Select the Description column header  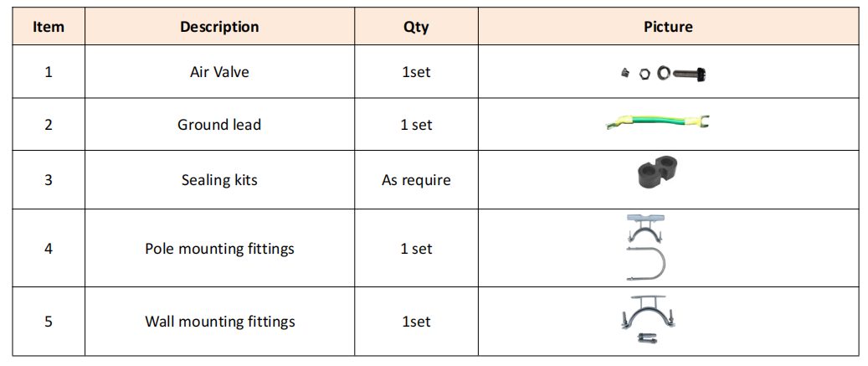pos(219,27)
